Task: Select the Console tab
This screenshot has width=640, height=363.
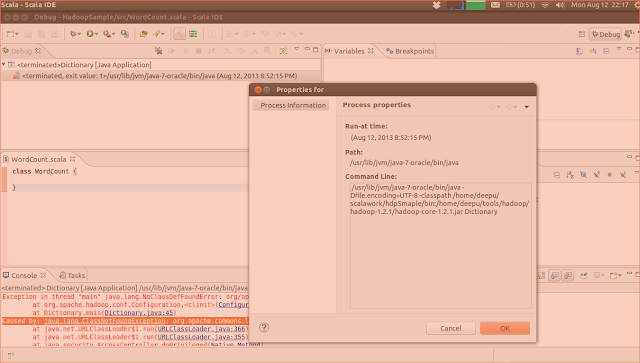Action: [24, 275]
